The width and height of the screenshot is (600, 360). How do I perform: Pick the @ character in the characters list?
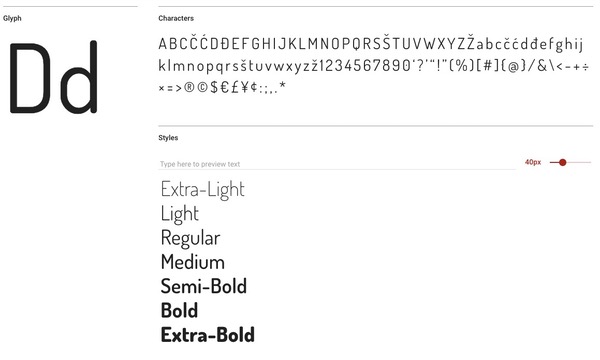pyautogui.click(x=514, y=66)
